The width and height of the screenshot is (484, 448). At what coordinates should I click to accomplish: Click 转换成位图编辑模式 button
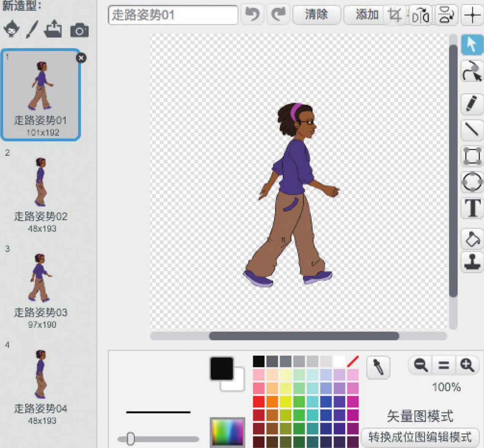coord(420,437)
